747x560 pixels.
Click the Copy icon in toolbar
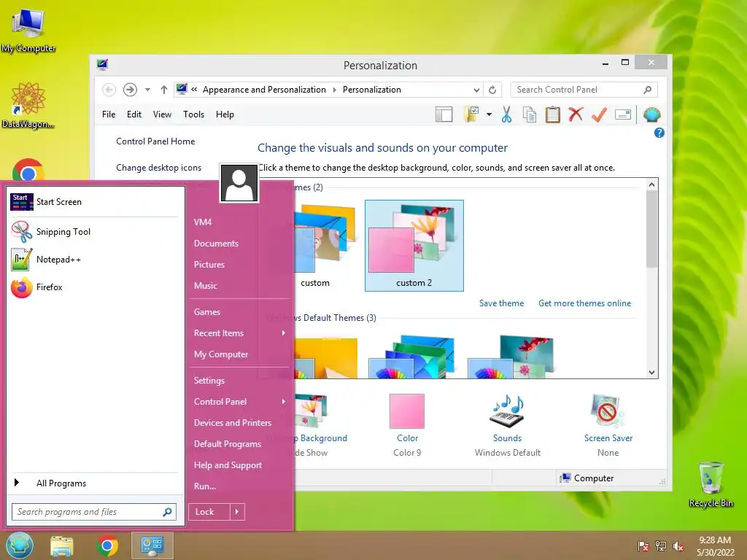(530, 114)
